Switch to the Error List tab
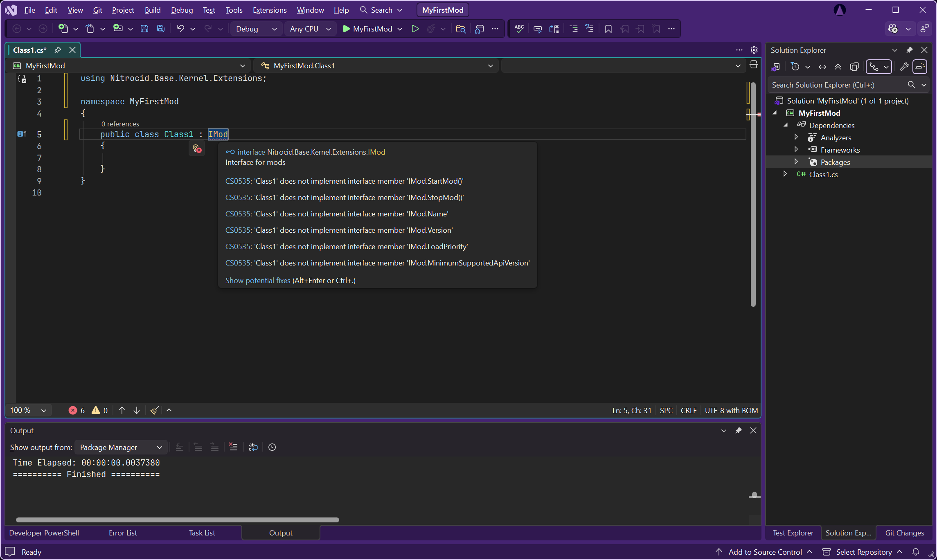The width and height of the screenshot is (937, 560). (x=123, y=533)
